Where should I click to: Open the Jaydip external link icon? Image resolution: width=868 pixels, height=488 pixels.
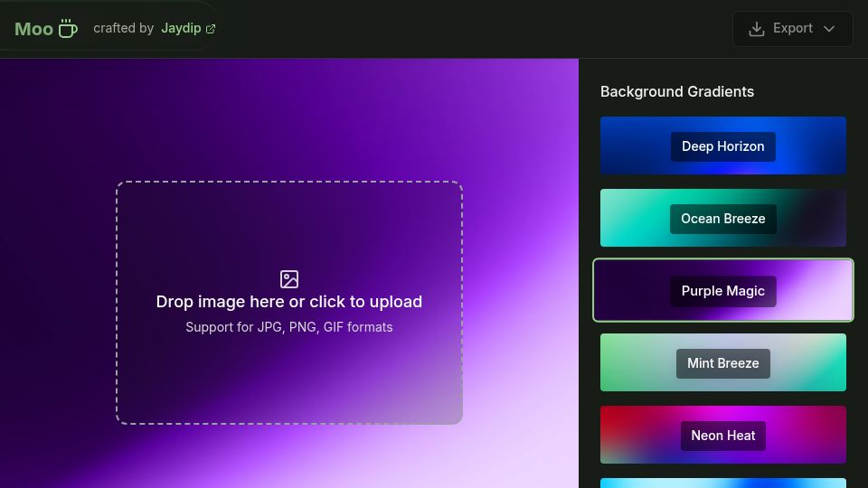point(211,29)
